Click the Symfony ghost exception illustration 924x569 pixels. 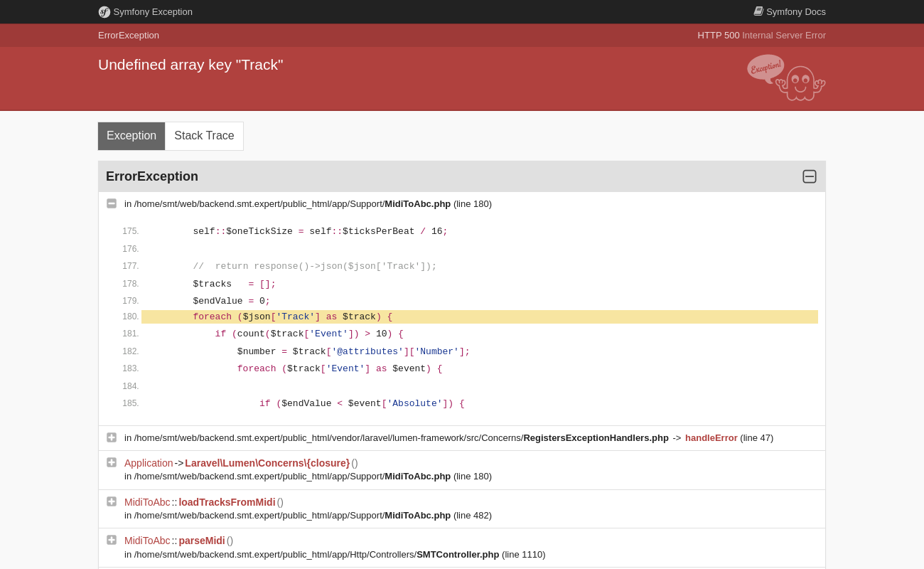click(786, 78)
